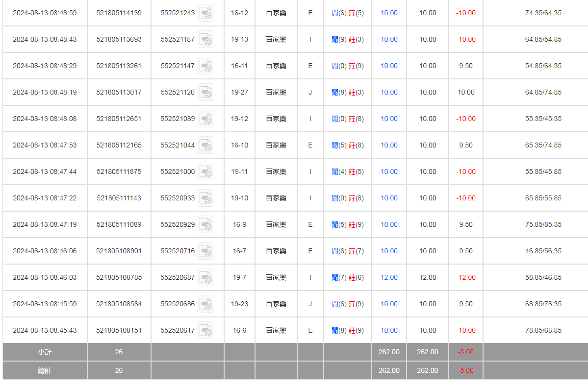Open replay icon next to 552520686

coord(205,304)
